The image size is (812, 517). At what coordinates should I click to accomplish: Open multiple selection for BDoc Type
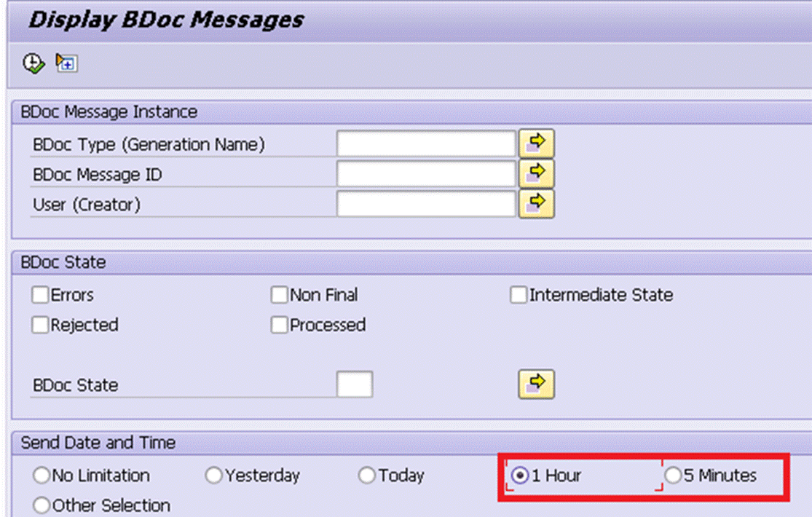pos(536,143)
